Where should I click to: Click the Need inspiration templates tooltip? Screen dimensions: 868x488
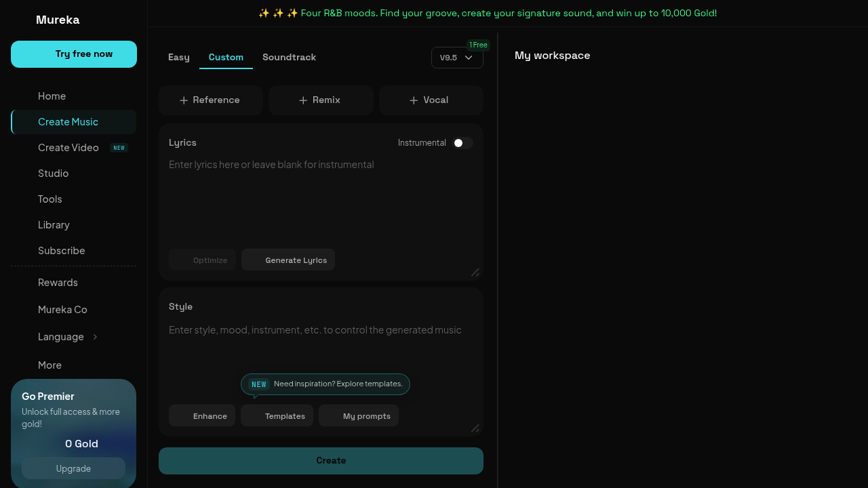coord(325,384)
